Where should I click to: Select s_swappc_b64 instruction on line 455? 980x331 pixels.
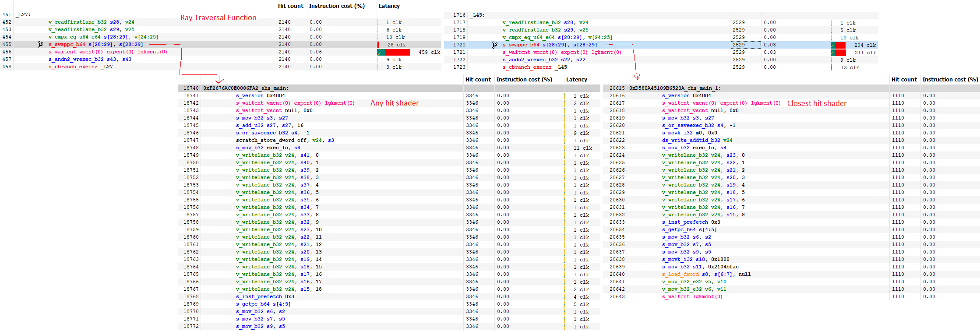point(95,44)
